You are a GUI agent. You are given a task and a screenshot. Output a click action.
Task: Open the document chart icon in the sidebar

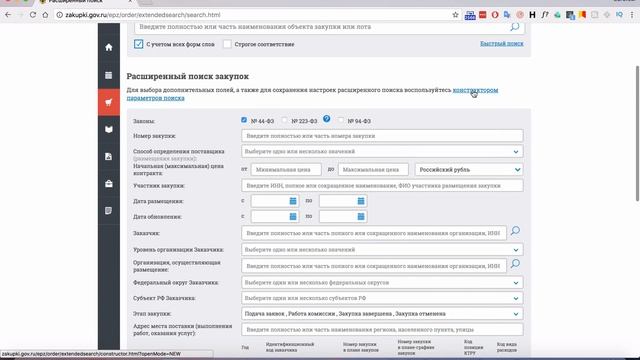[x=109, y=156]
